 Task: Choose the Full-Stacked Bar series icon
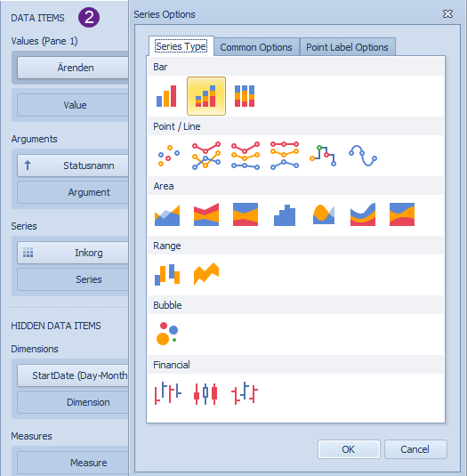[x=245, y=96]
